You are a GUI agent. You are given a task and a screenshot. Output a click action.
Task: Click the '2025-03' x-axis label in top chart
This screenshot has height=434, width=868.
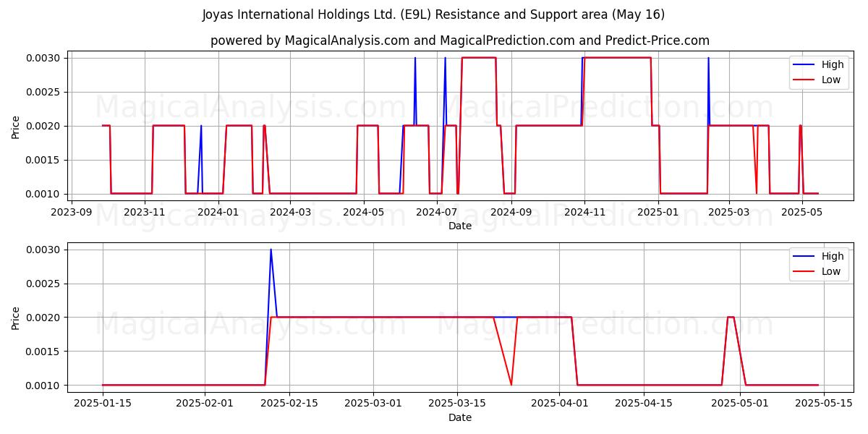[729, 212]
